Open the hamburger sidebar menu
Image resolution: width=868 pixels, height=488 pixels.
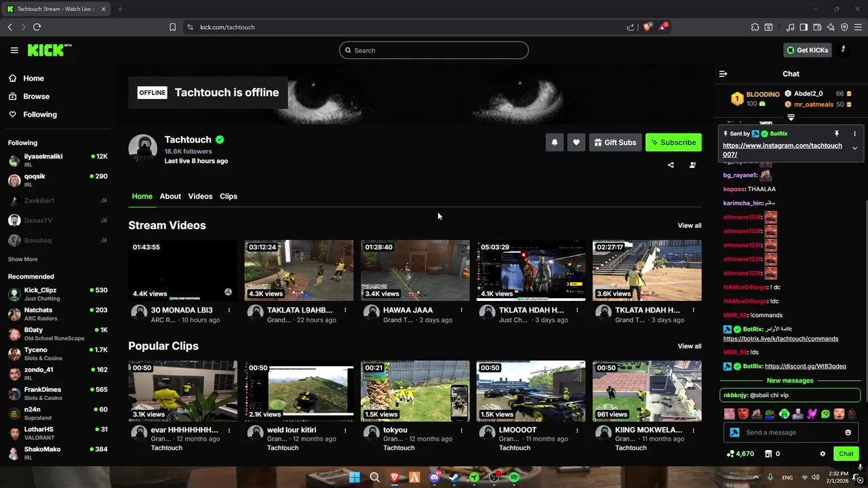point(14,50)
